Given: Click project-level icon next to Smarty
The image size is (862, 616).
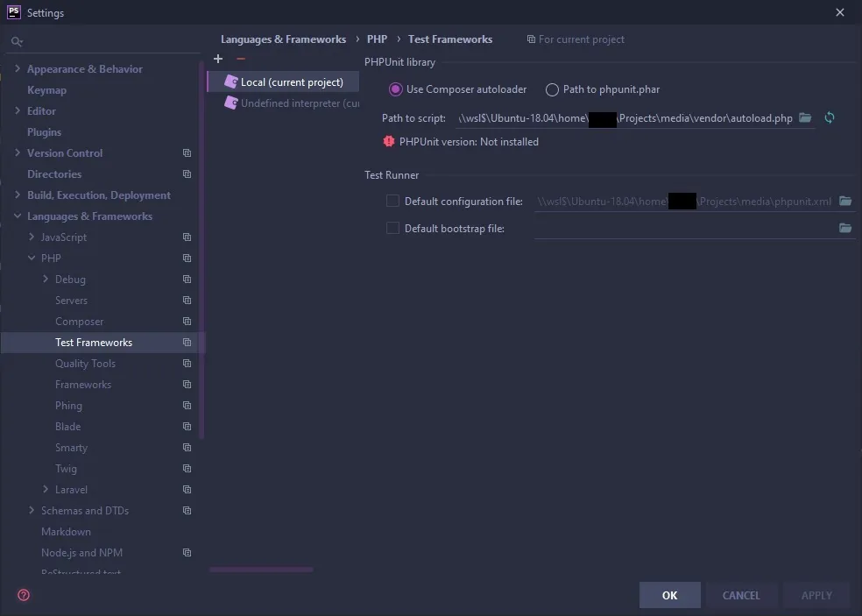Looking at the screenshot, I should 187,447.
